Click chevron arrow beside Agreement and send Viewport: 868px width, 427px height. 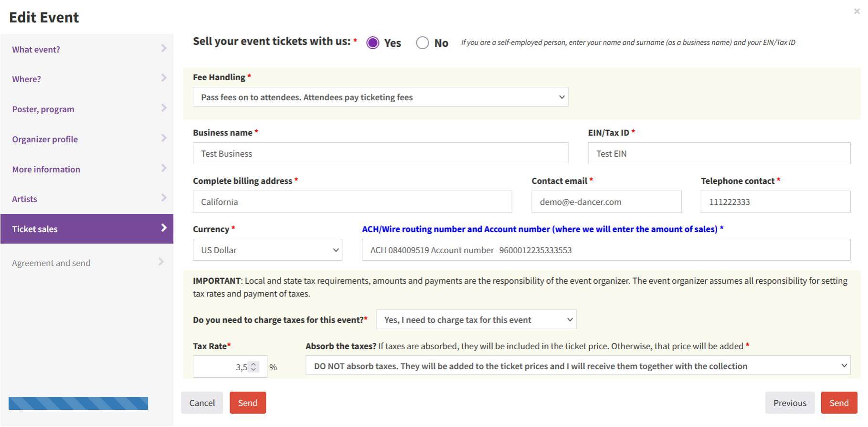[x=161, y=262]
